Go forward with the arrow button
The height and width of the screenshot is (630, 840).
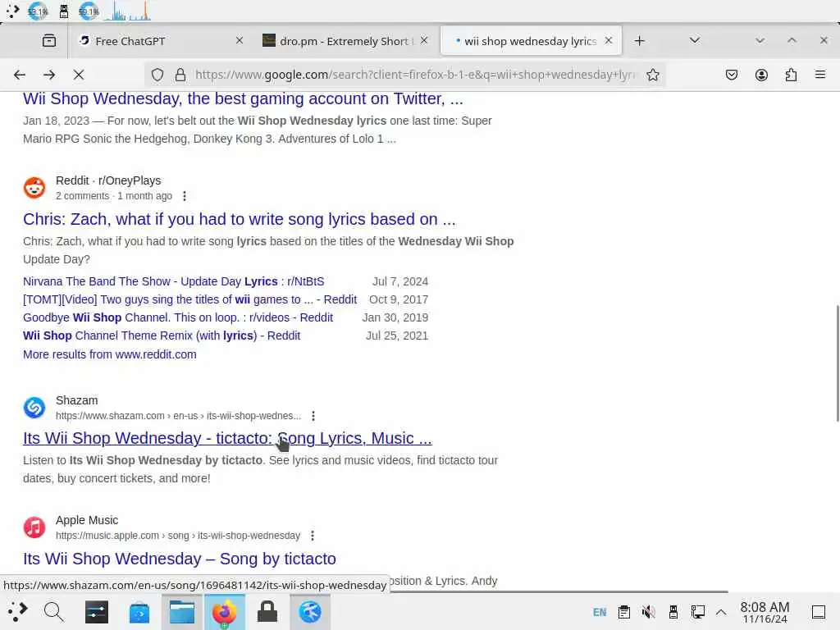click(x=48, y=75)
